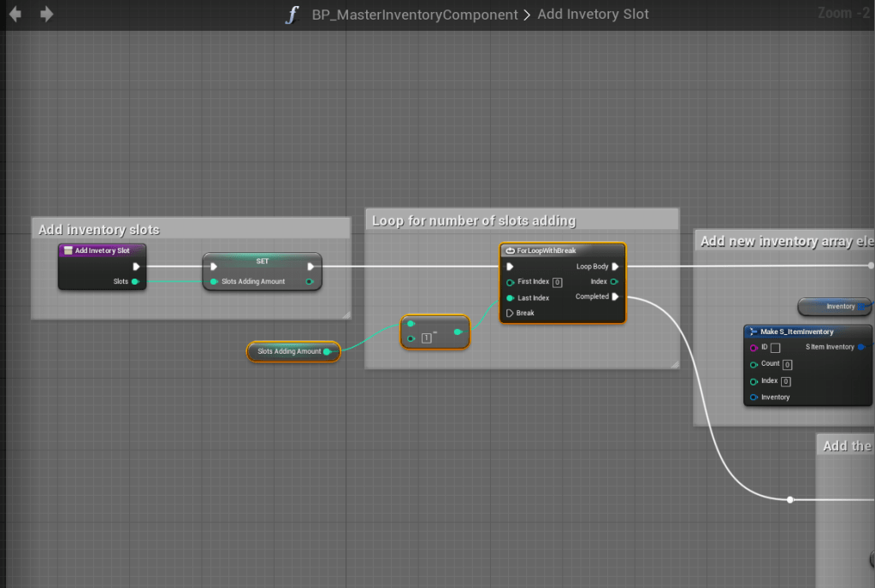Edit the subtract node's second value field

427,338
